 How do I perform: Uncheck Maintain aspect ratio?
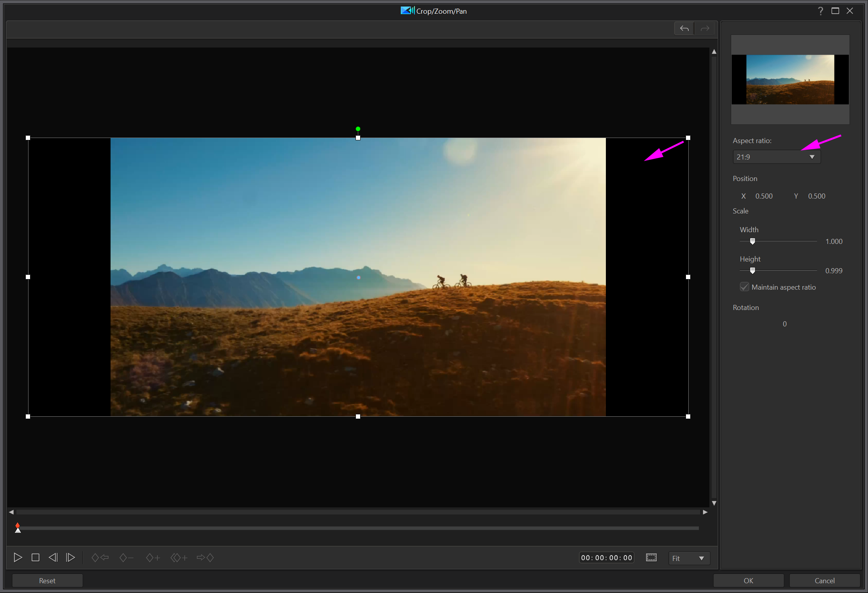click(x=745, y=287)
